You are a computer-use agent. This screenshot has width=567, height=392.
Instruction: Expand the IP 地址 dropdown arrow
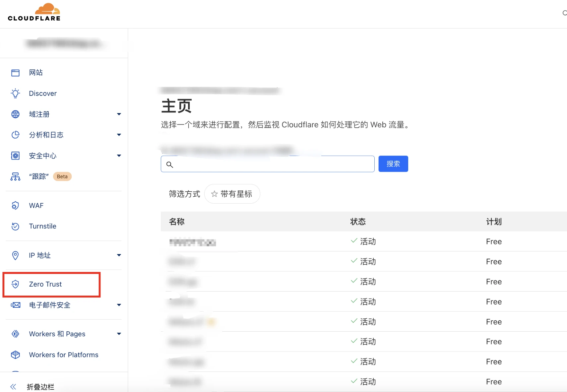click(x=119, y=255)
